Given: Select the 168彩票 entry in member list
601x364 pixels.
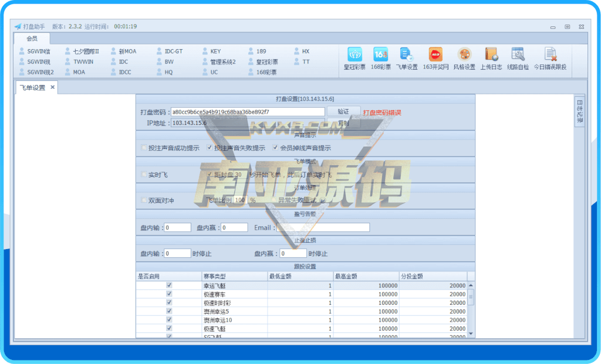Looking at the screenshot, I should (262, 72).
